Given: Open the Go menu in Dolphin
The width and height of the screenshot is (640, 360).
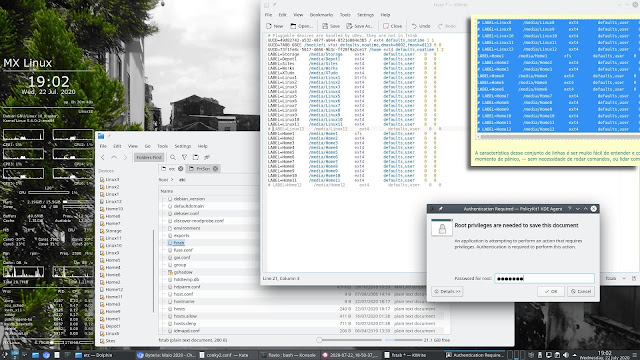Looking at the screenshot, I should (x=147, y=146).
